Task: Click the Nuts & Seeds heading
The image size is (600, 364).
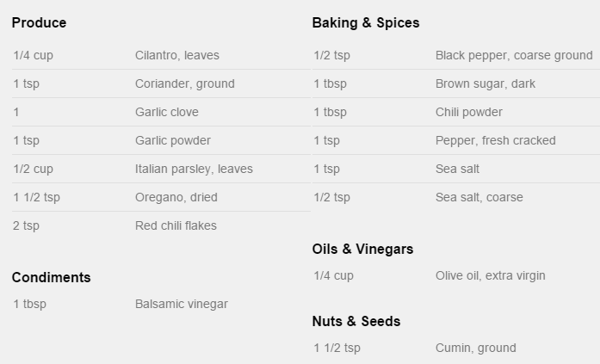Action: [x=356, y=321]
